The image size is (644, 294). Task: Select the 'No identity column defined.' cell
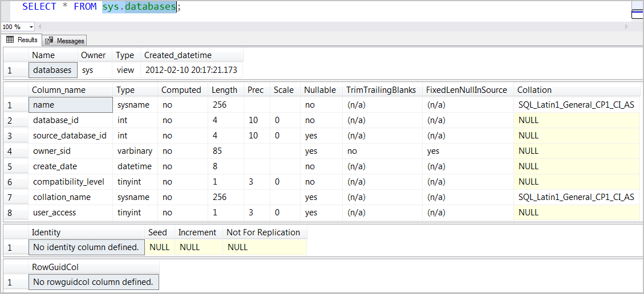pos(86,247)
